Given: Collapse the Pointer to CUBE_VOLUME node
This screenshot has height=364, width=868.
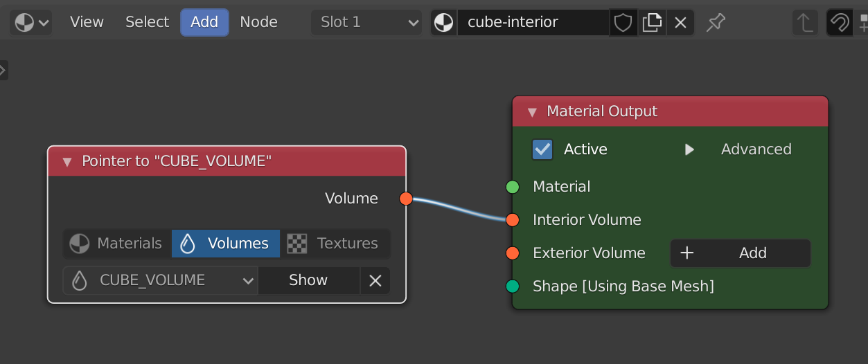Looking at the screenshot, I should [x=67, y=162].
